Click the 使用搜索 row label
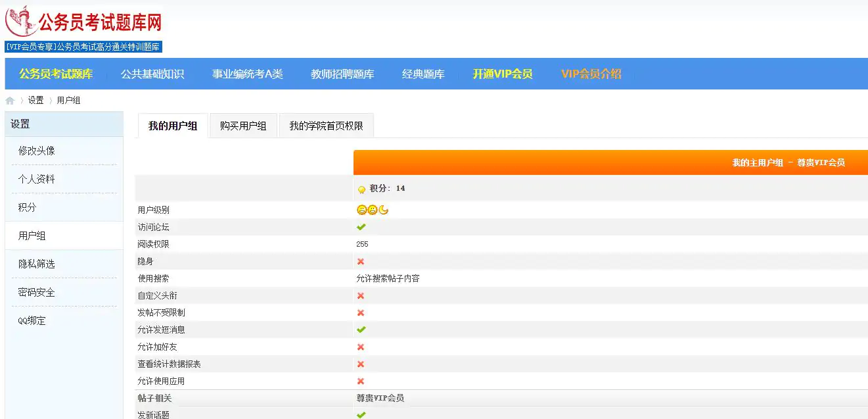Viewport: 868px width, 419px height. [153, 278]
